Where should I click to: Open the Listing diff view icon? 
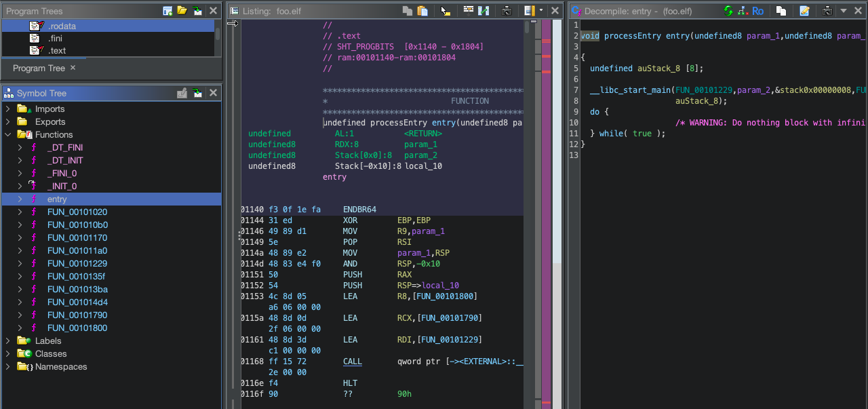484,11
